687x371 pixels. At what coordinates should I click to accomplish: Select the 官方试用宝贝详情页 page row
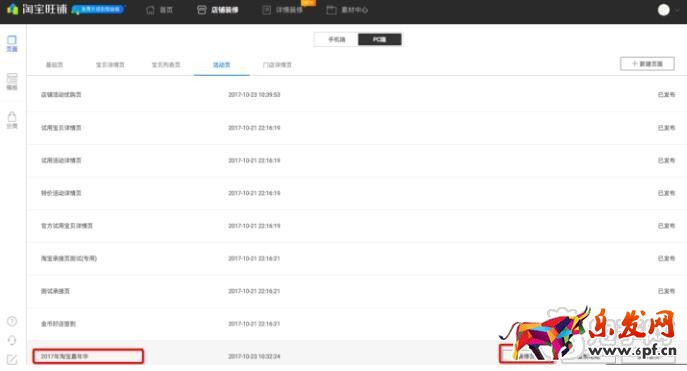point(356,226)
